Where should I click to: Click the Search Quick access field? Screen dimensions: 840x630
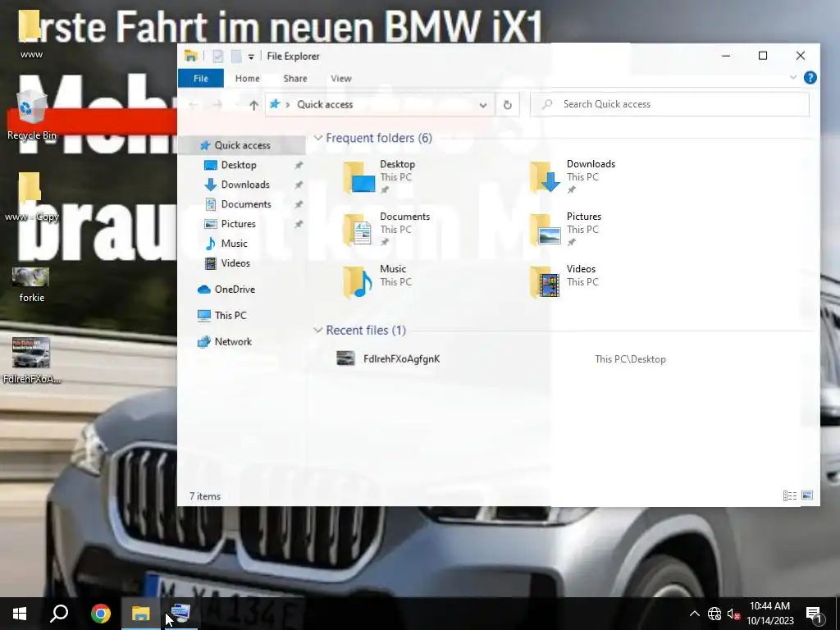tap(669, 104)
